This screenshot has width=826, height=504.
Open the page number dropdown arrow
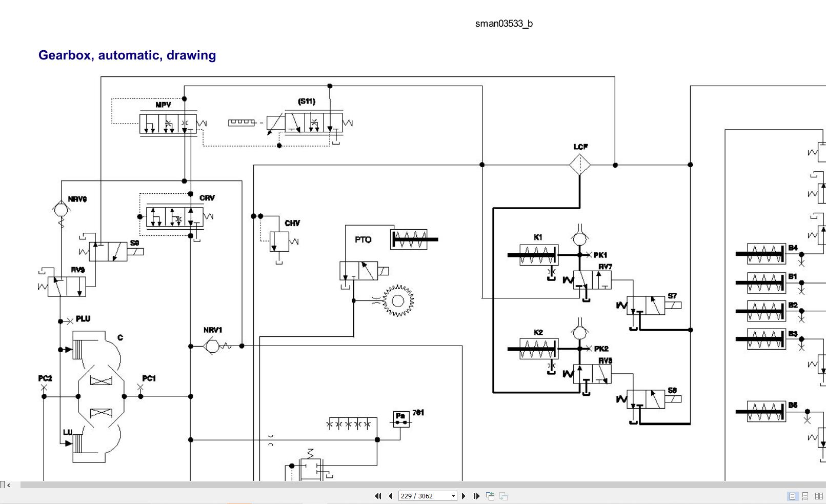click(453, 496)
